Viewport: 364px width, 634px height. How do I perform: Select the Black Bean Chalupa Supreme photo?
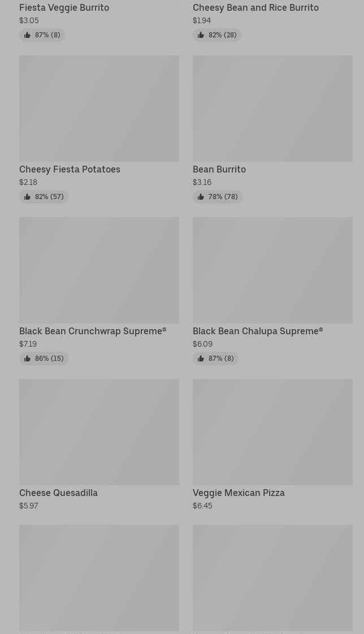(272, 270)
